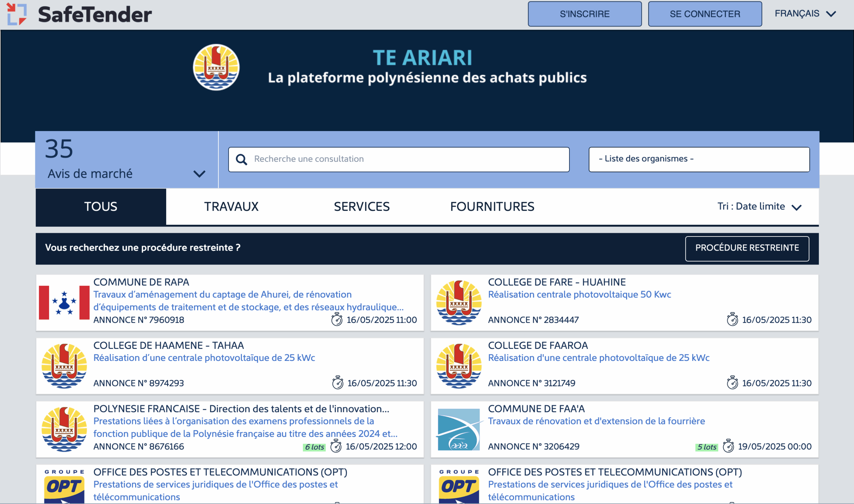
Task: Open Travaux de rénovation de la fourrière link
Action: (596, 421)
